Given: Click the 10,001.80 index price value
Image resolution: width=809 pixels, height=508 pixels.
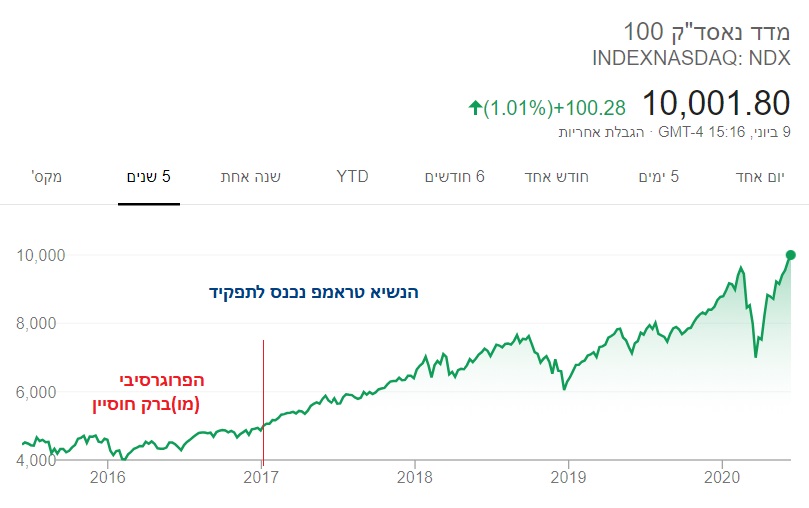Looking at the screenshot, I should click(x=716, y=103).
